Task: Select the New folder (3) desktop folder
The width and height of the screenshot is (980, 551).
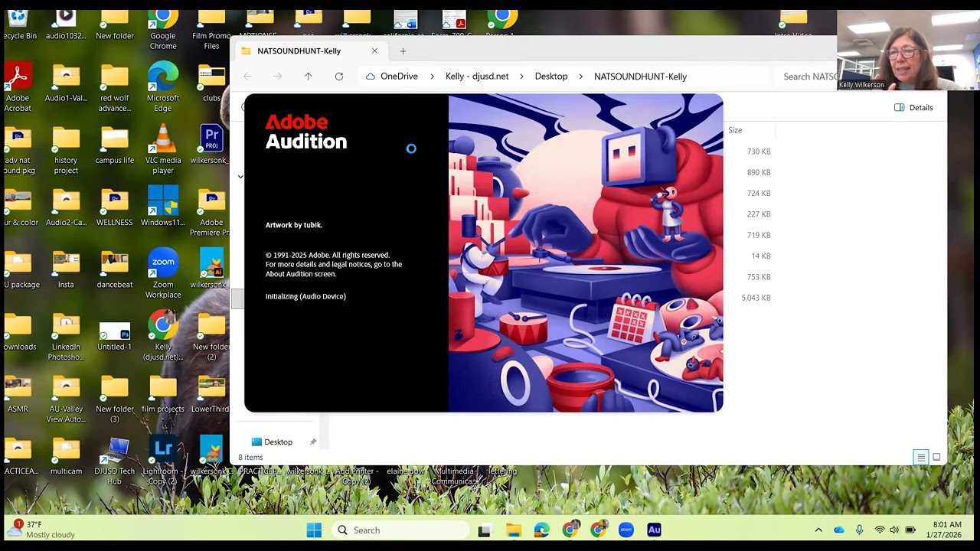Action: point(115,399)
